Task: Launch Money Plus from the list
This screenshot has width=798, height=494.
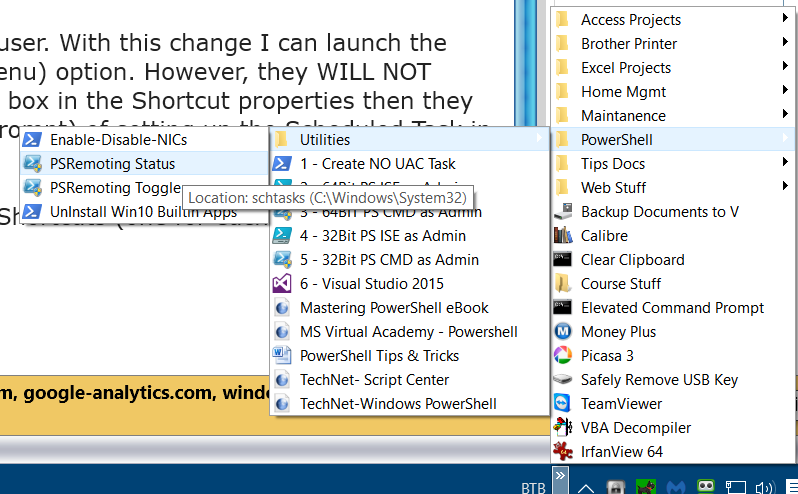Action: [618, 332]
